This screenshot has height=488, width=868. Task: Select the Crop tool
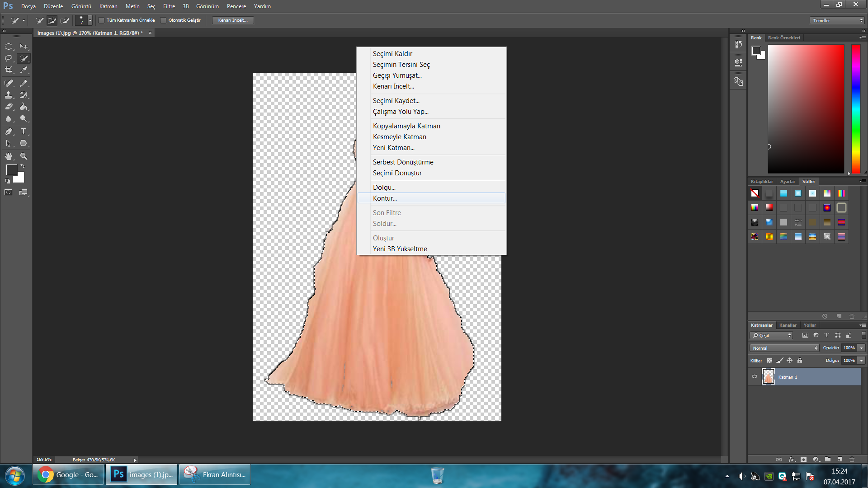coord(9,70)
